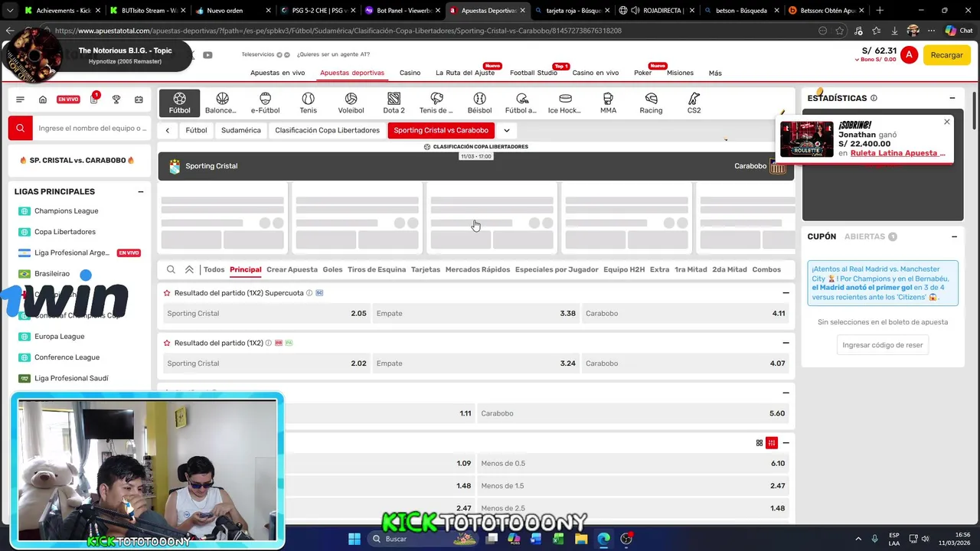Click the Windows Start button on taskbar
This screenshot has width=980, height=551.
pyautogui.click(x=354, y=539)
